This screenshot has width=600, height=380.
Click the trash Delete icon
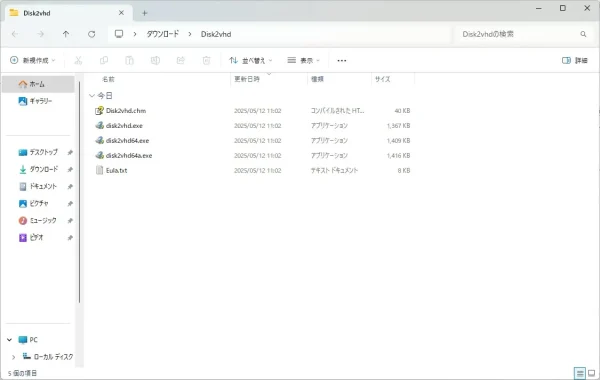pos(206,60)
